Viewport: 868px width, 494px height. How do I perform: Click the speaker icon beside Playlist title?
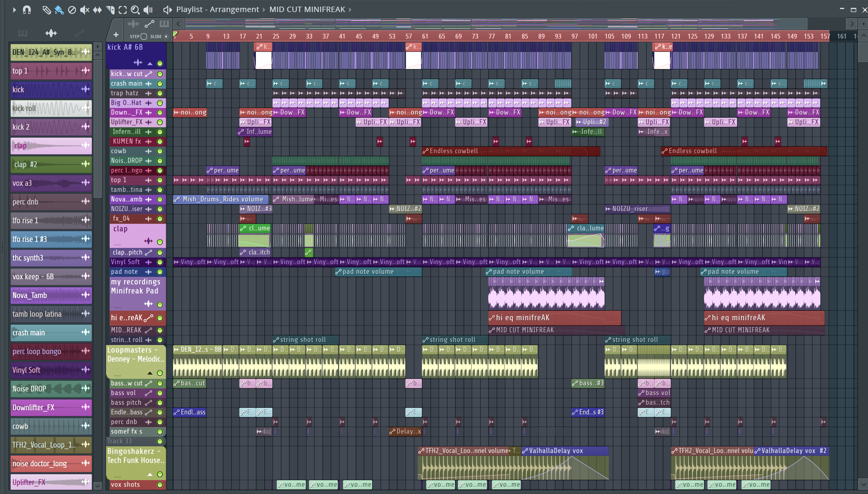click(167, 10)
